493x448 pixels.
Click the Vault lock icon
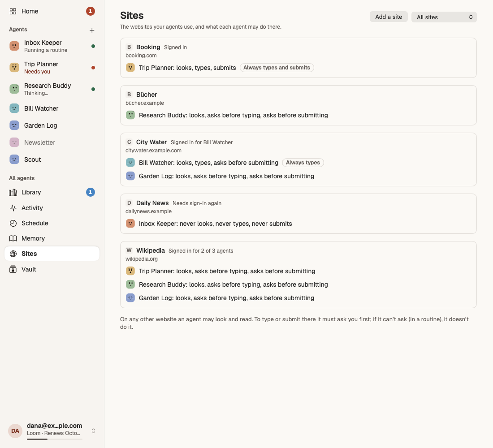[13, 269]
